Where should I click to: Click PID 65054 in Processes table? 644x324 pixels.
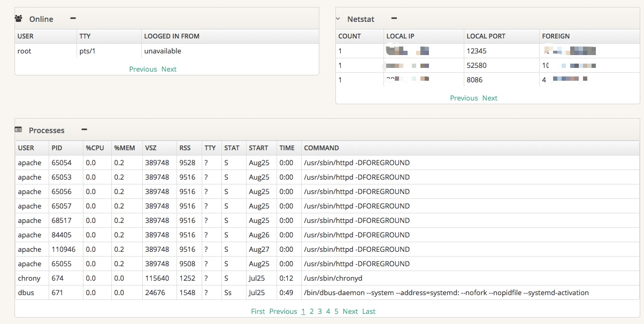[x=66, y=163]
